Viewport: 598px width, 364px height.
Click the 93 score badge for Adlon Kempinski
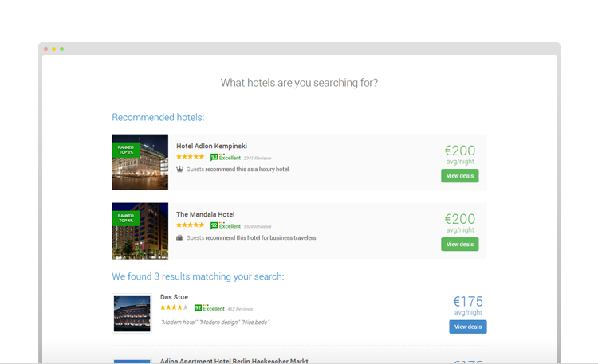click(x=214, y=157)
